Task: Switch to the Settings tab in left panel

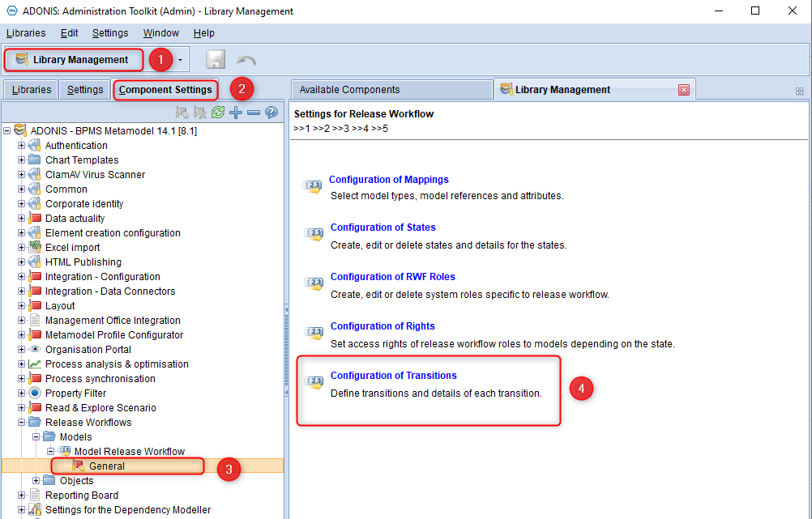Action: 85,90
